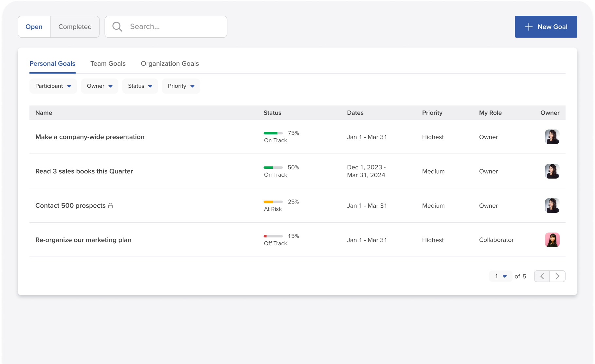The image size is (595, 364).
Task: Click Medium priority in Contact 500 prospects row
Action: click(433, 205)
